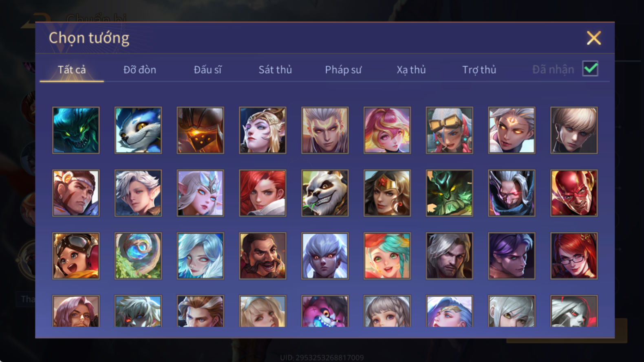Open the Trợ thủ tab
The image size is (644, 362).
[x=479, y=70]
